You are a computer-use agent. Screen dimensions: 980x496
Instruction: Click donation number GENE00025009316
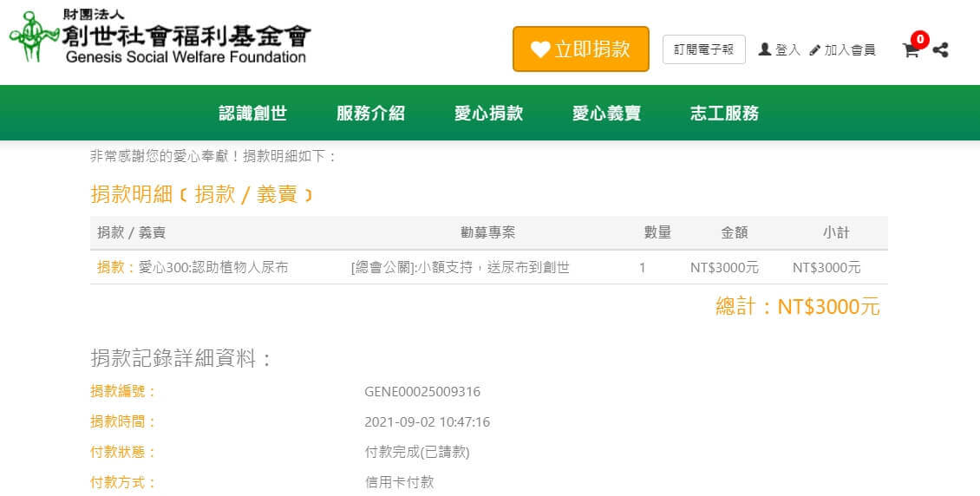pos(422,392)
